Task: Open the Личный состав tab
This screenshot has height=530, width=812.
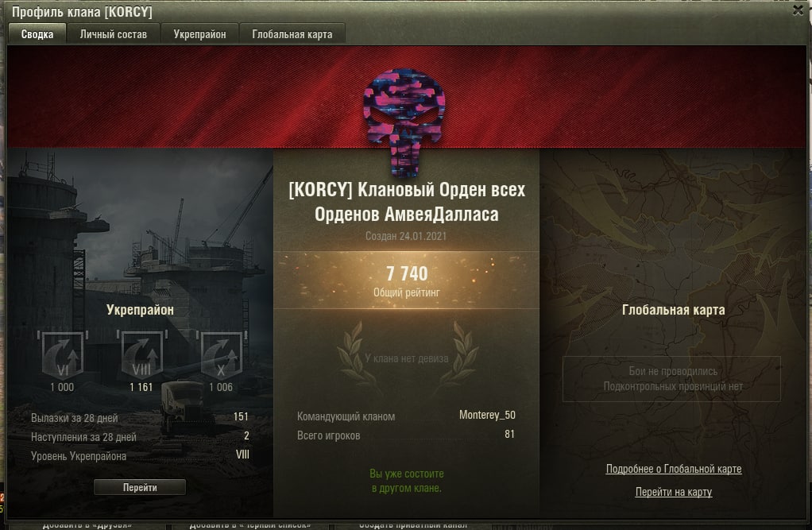Action: (x=114, y=34)
